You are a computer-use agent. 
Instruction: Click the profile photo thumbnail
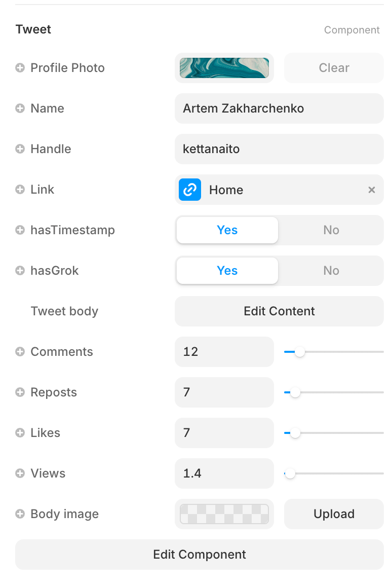pyautogui.click(x=224, y=67)
